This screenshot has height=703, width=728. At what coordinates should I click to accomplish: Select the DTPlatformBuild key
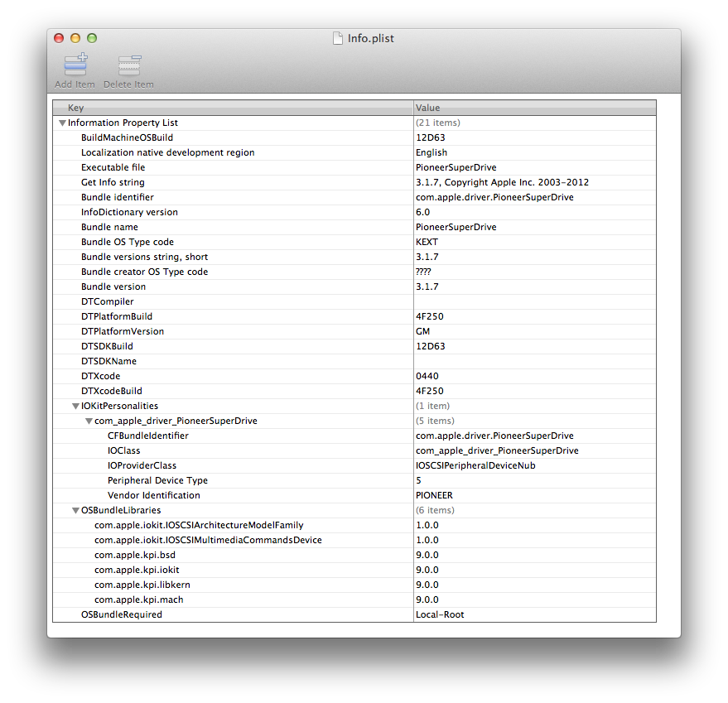click(x=117, y=316)
